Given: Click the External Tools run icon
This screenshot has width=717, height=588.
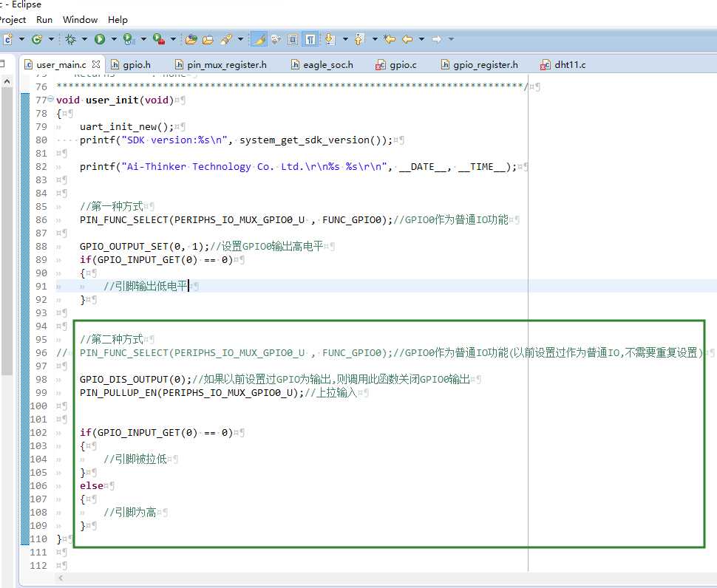Looking at the screenshot, I should click(159, 40).
